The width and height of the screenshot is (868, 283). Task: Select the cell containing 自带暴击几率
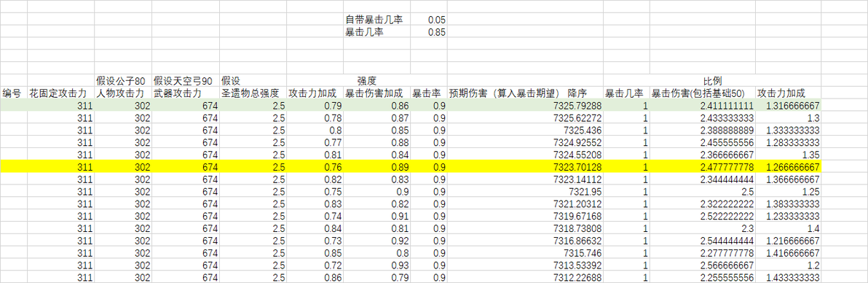(x=377, y=20)
